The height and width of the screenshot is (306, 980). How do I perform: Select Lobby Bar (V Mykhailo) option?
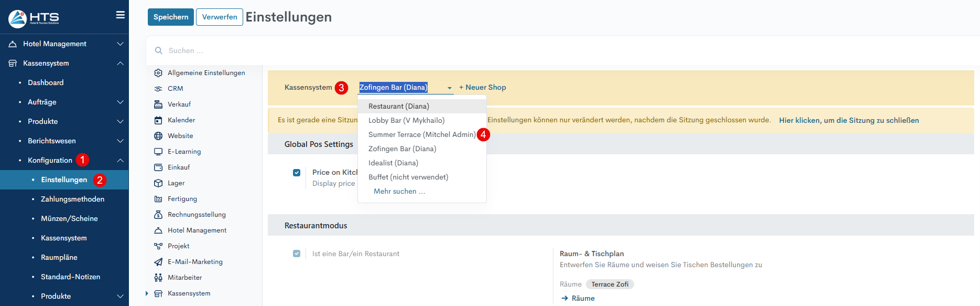pyautogui.click(x=406, y=121)
